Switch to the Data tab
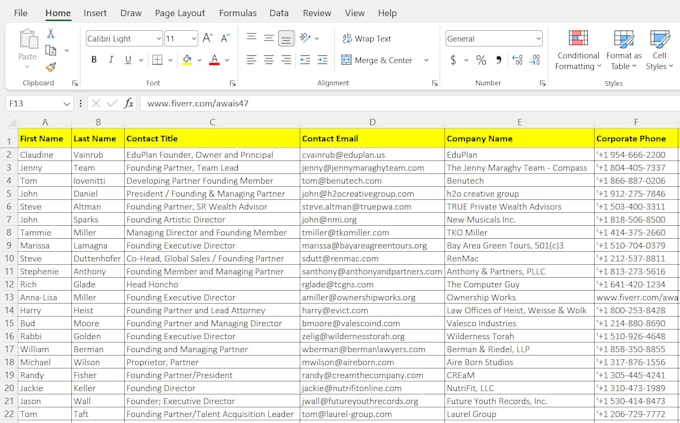The width and height of the screenshot is (680, 423). click(x=279, y=13)
